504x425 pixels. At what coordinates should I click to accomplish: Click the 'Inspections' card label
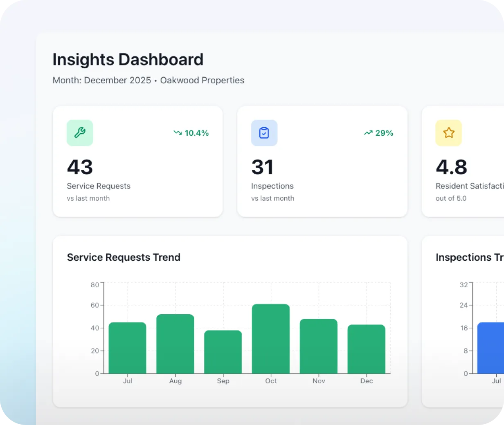click(272, 186)
